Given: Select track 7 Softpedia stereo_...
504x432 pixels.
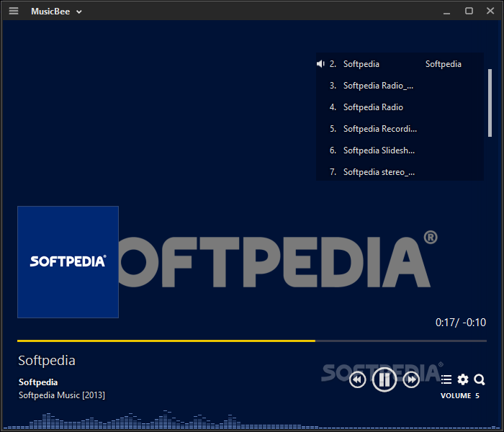Looking at the screenshot, I should pos(400,171).
